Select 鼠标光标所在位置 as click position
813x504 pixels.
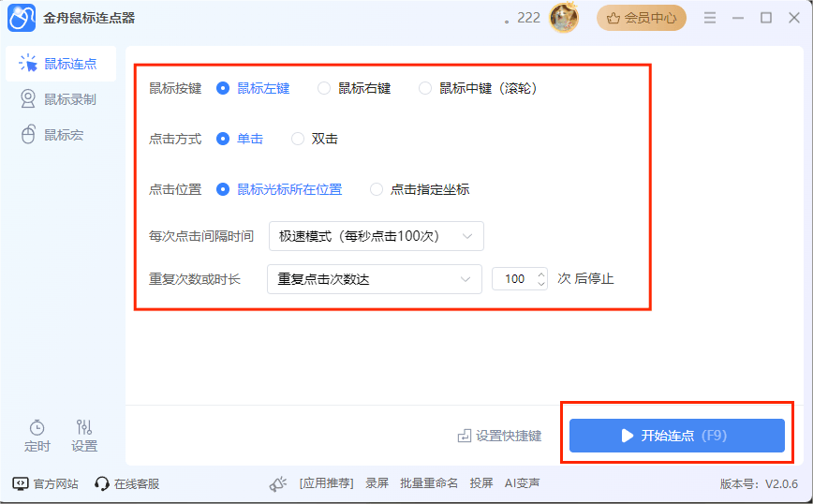(x=222, y=189)
